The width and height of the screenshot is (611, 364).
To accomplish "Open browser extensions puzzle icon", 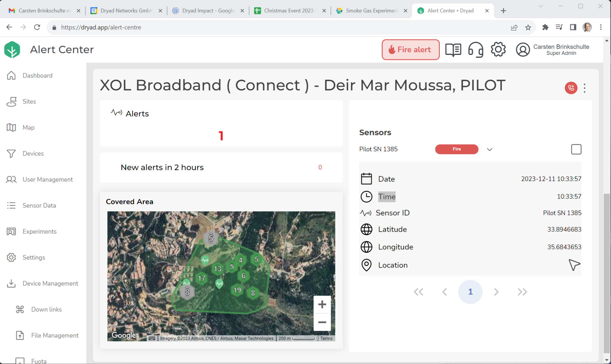I will (x=545, y=27).
